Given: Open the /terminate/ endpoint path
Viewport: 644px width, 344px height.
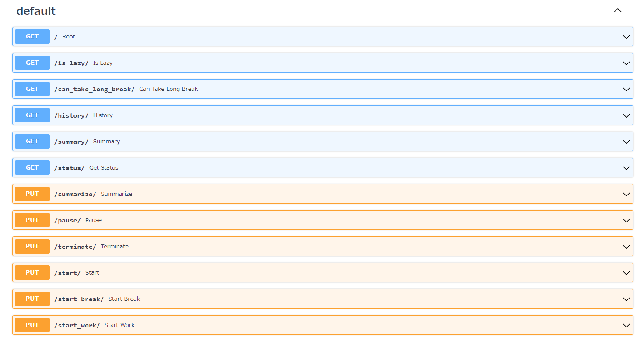Looking at the screenshot, I should click(x=75, y=247).
